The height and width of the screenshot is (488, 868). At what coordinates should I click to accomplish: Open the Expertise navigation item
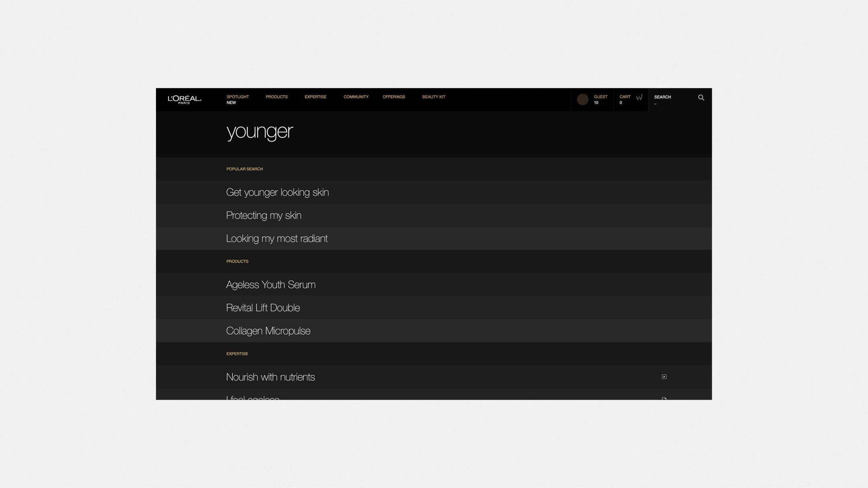point(315,97)
